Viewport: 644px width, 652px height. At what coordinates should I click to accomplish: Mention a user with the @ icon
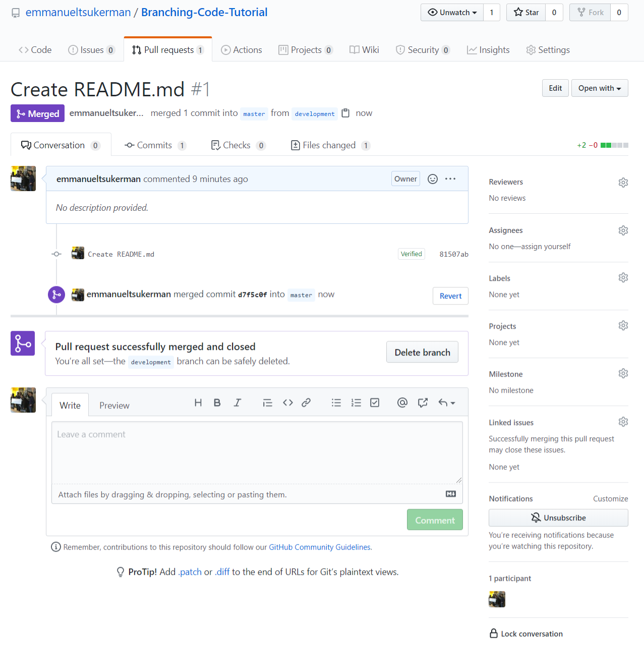click(x=402, y=402)
